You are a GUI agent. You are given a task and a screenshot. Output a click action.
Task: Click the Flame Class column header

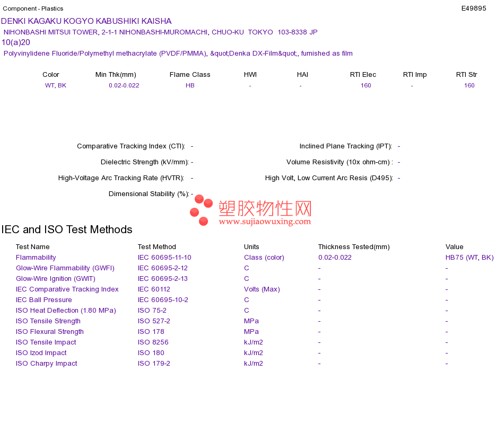tap(190, 75)
